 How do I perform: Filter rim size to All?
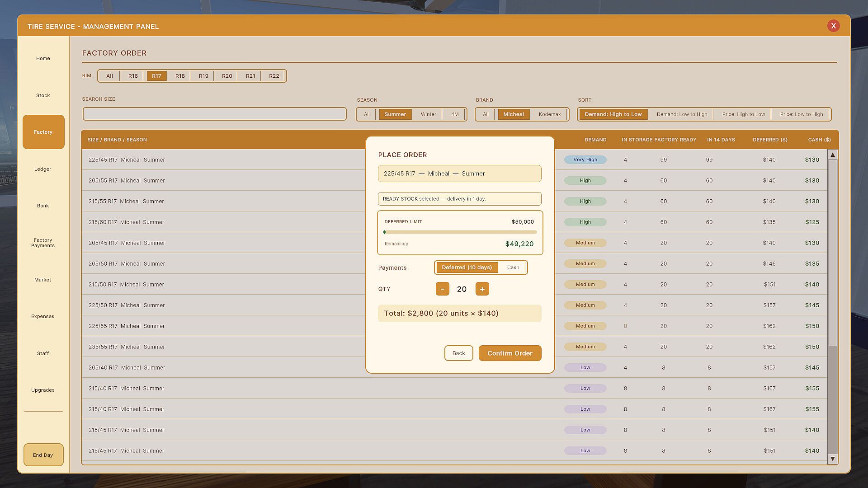tap(109, 76)
